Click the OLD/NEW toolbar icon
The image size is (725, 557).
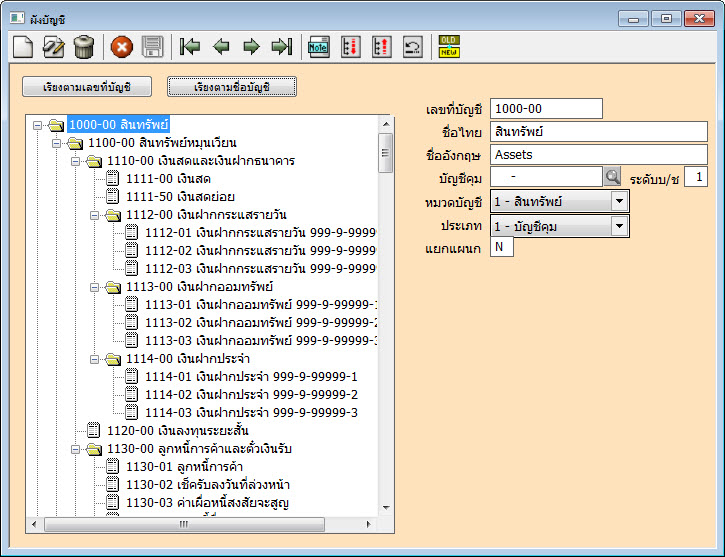pyautogui.click(x=449, y=47)
